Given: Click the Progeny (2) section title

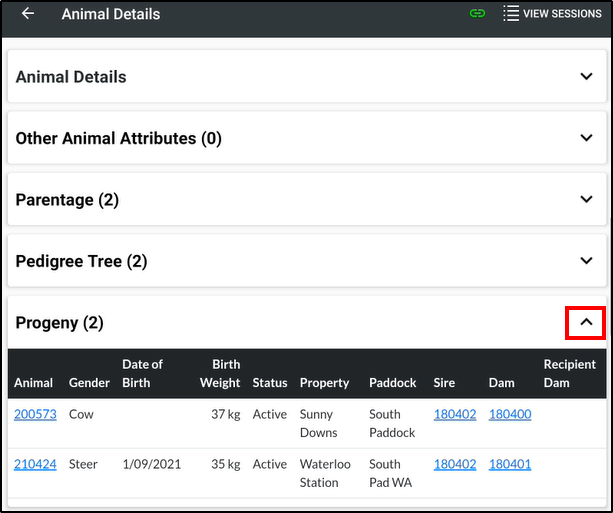Looking at the screenshot, I should point(59,323).
